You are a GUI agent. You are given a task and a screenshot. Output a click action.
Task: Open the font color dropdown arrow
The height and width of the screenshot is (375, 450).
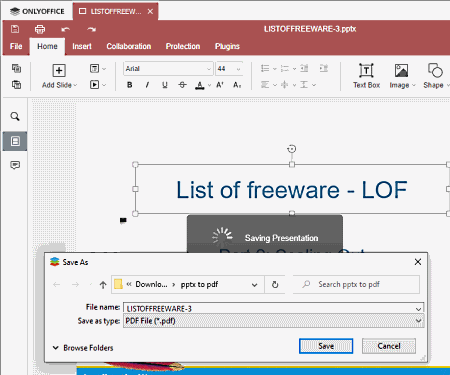tap(209, 85)
